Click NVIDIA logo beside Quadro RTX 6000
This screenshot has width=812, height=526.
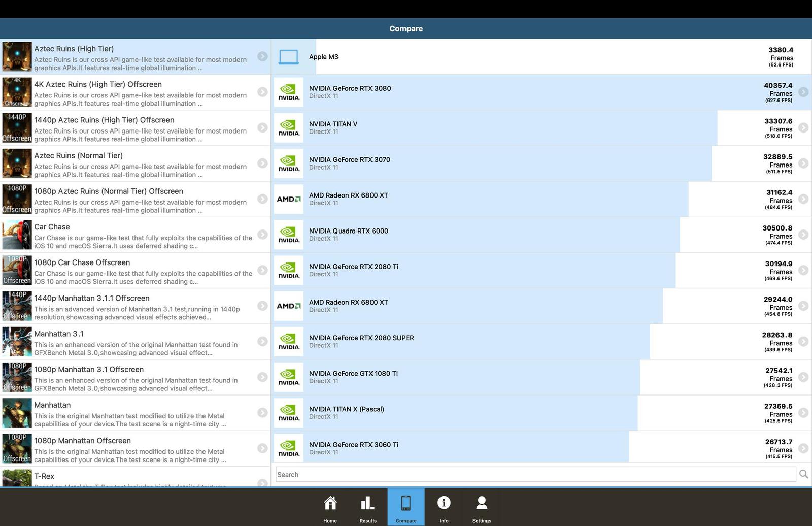coord(289,235)
